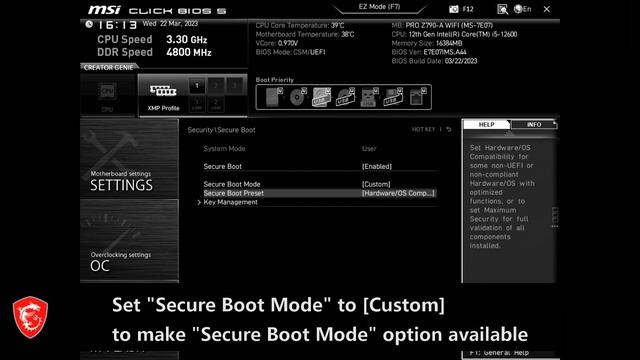Click the date Wed 22 Mar, 2023
This screenshot has height=360, width=640.
[170, 24]
